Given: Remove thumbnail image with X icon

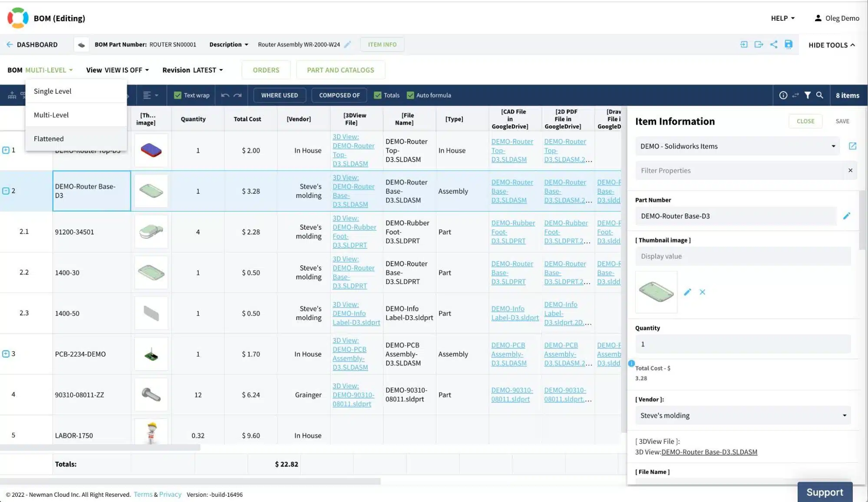Looking at the screenshot, I should coord(702,292).
